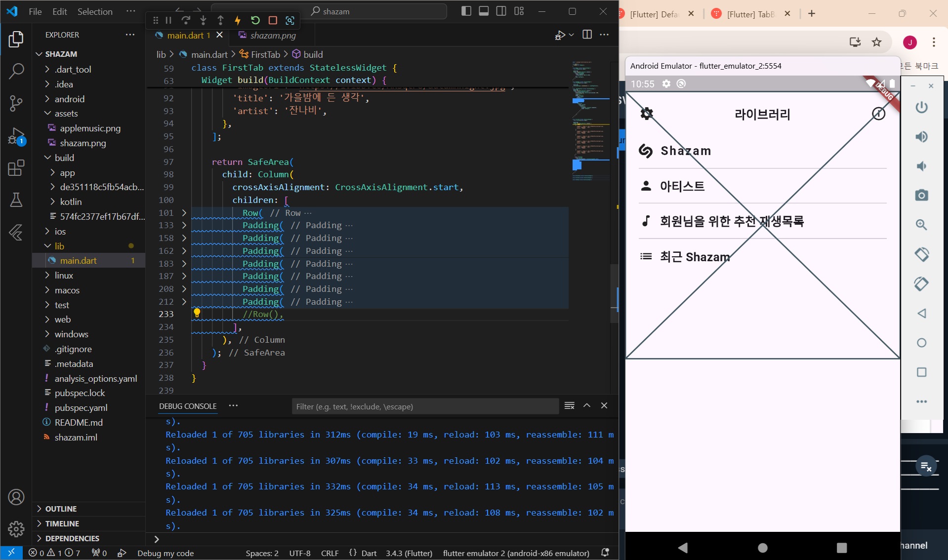Click debug Step Out button

click(x=220, y=20)
